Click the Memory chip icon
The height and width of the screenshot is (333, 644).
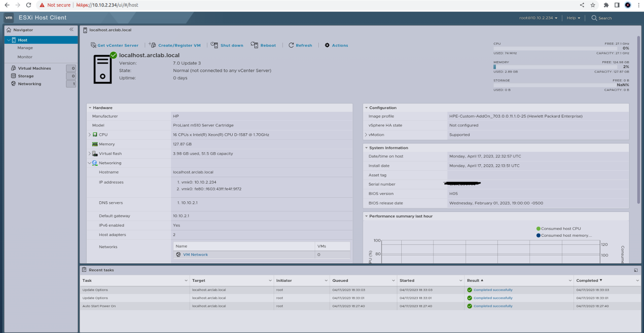click(95, 144)
